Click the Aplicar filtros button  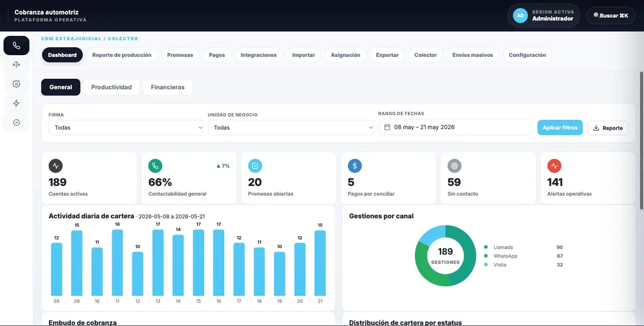click(560, 128)
